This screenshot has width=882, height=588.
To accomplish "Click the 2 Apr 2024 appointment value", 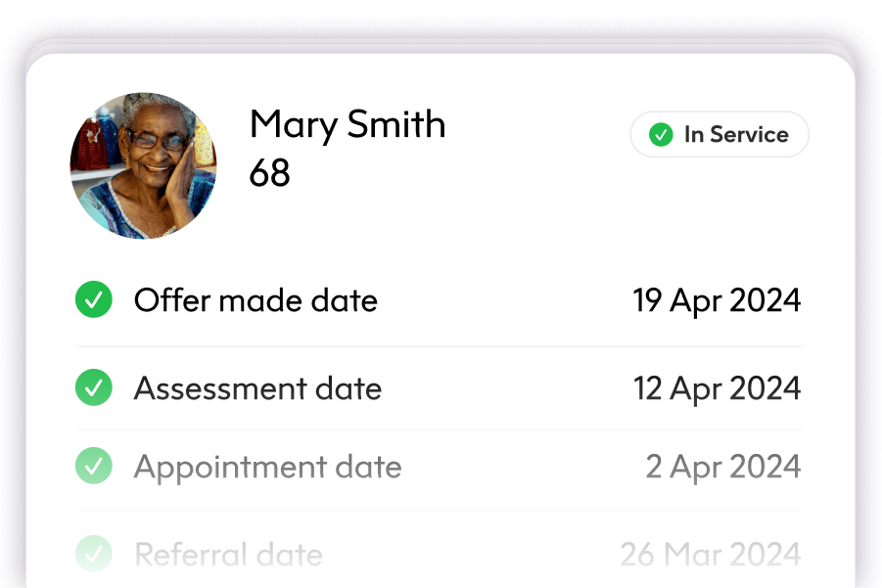I will coord(724,467).
